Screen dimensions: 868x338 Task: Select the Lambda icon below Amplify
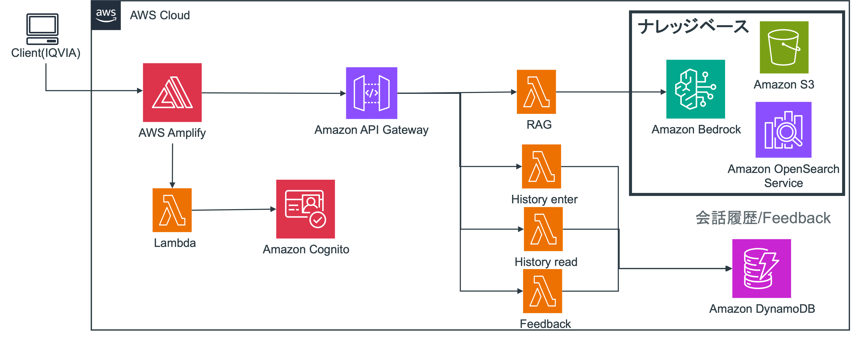(172, 210)
